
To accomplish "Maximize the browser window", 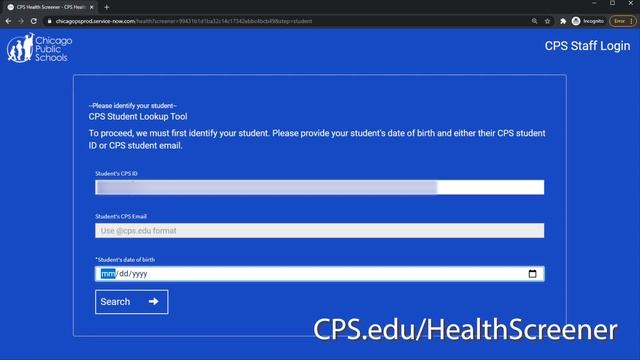I will tap(612, 3).
